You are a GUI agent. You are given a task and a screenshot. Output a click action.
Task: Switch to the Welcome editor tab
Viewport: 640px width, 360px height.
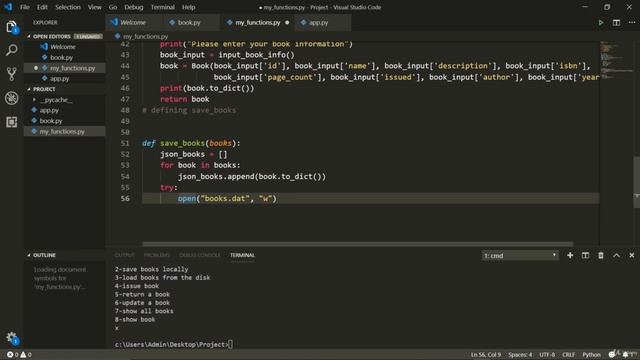click(134, 22)
